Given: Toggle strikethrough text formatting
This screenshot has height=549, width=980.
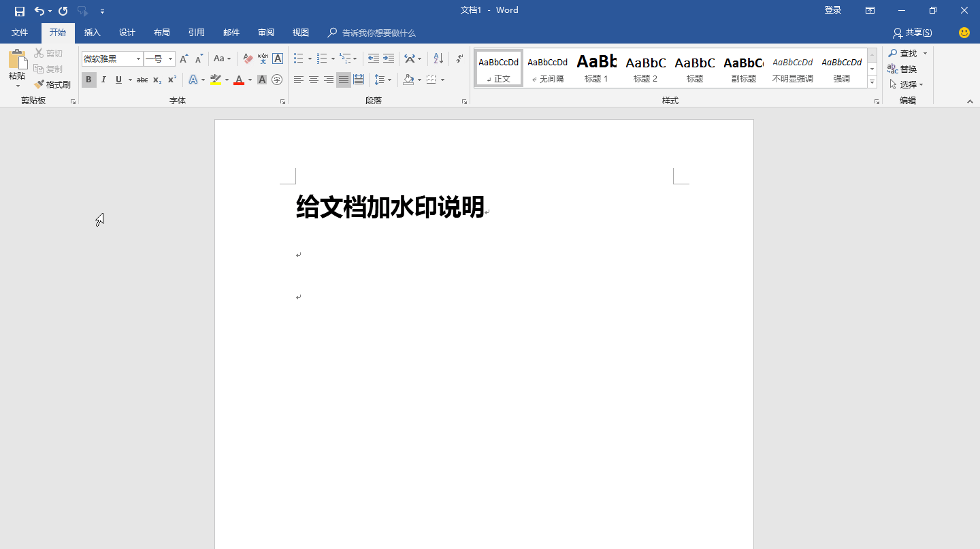Looking at the screenshot, I should click(142, 80).
